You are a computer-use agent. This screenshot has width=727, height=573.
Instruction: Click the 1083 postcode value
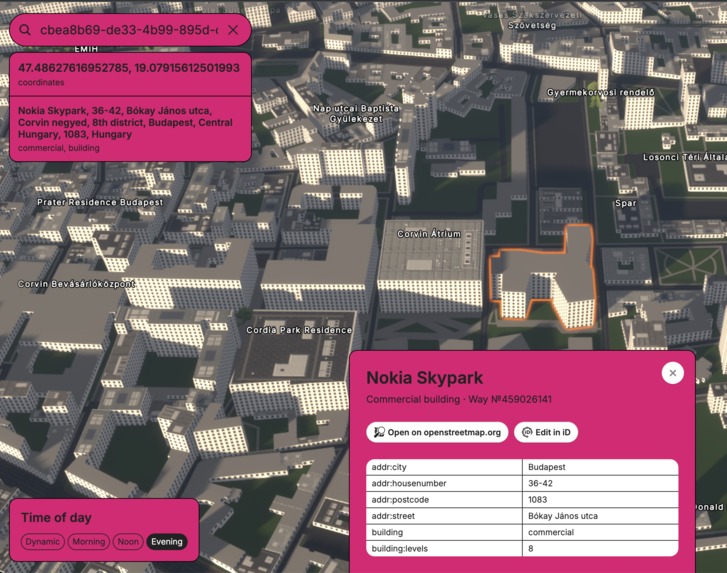pos(600,500)
